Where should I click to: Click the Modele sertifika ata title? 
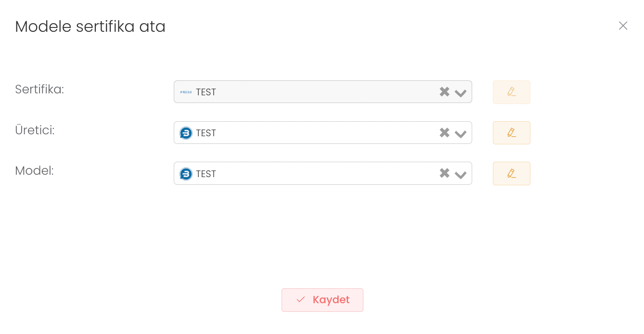(x=90, y=26)
